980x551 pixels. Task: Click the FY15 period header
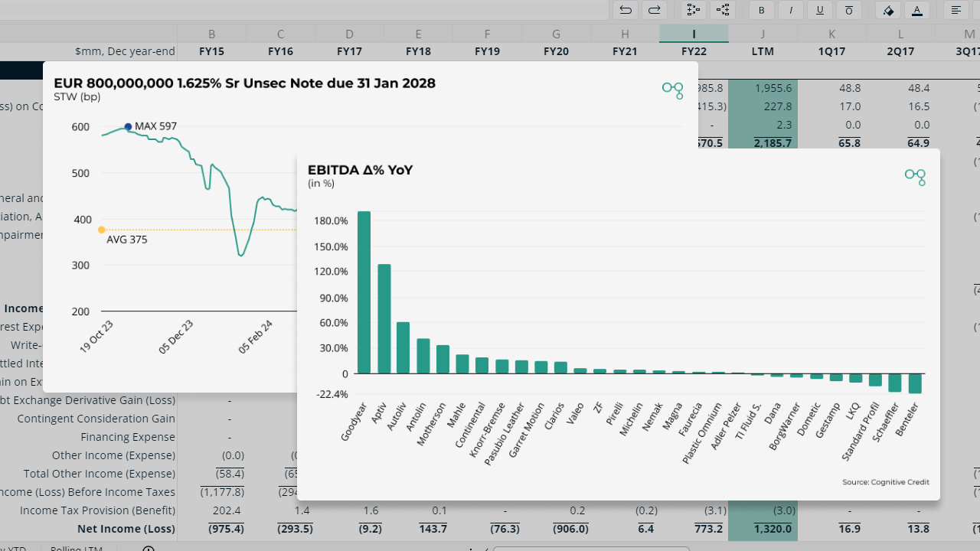coord(211,51)
